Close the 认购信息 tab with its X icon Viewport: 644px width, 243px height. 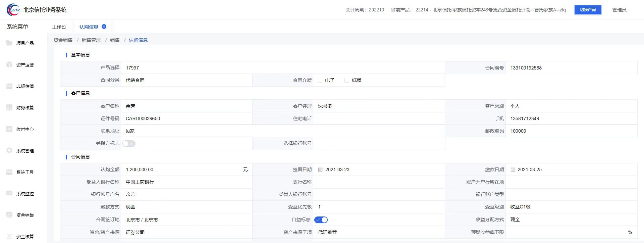tap(104, 27)
